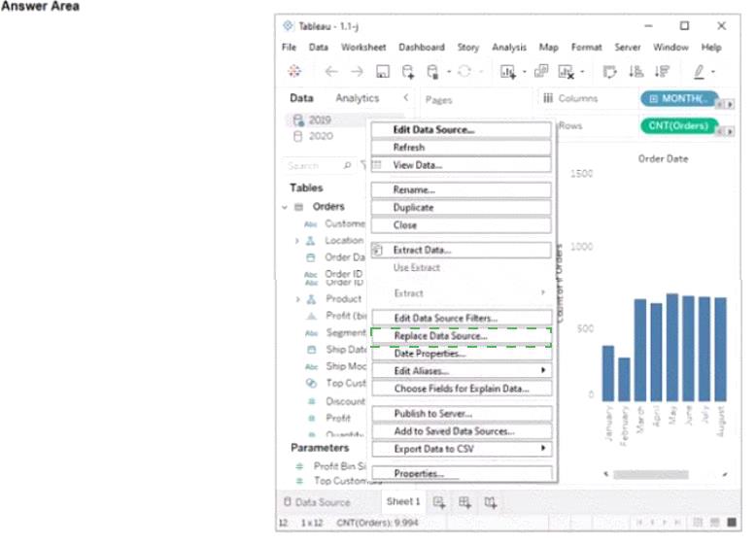Click the 2020 data source cylinder icon
This screenshot has height=545, width=756.
click(x=298, y=136)
